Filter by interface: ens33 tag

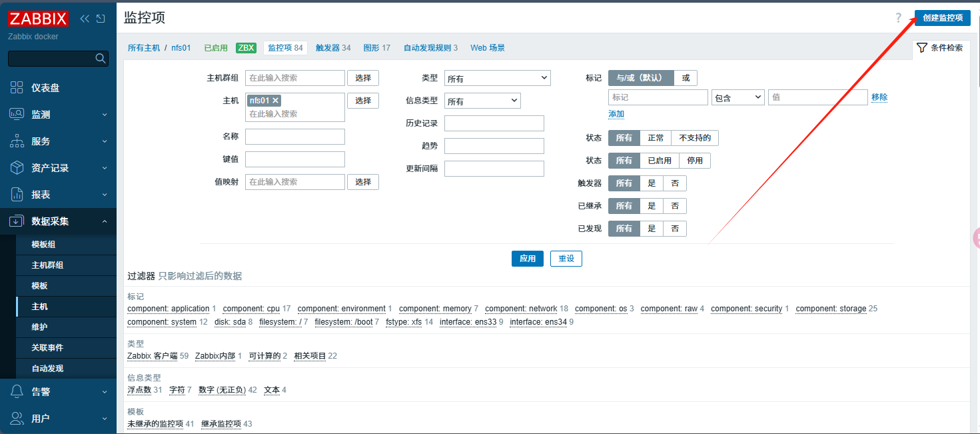pos(468,322)
